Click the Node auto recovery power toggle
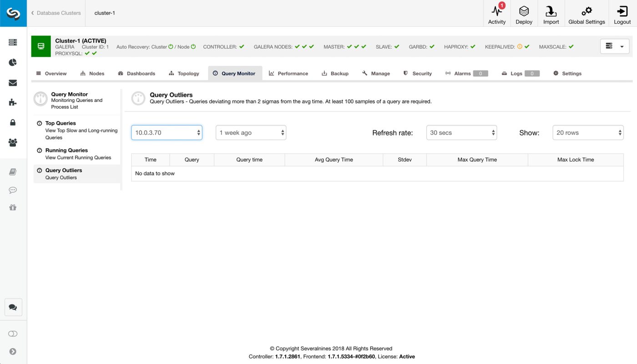Screen dimensions: 637x364 click(x=193, y=46)
